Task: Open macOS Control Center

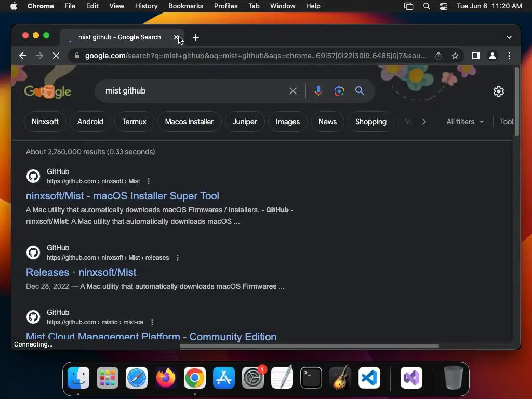Action: (444, 6)
